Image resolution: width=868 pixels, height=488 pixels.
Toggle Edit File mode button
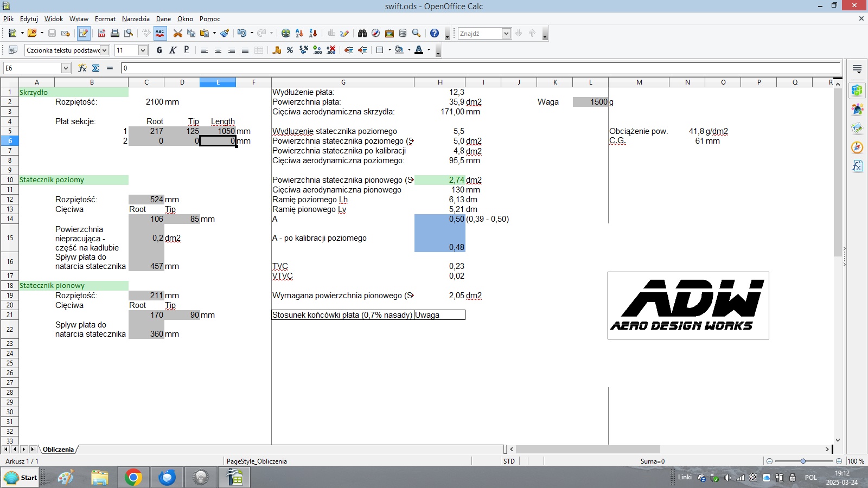pos(83,34)
